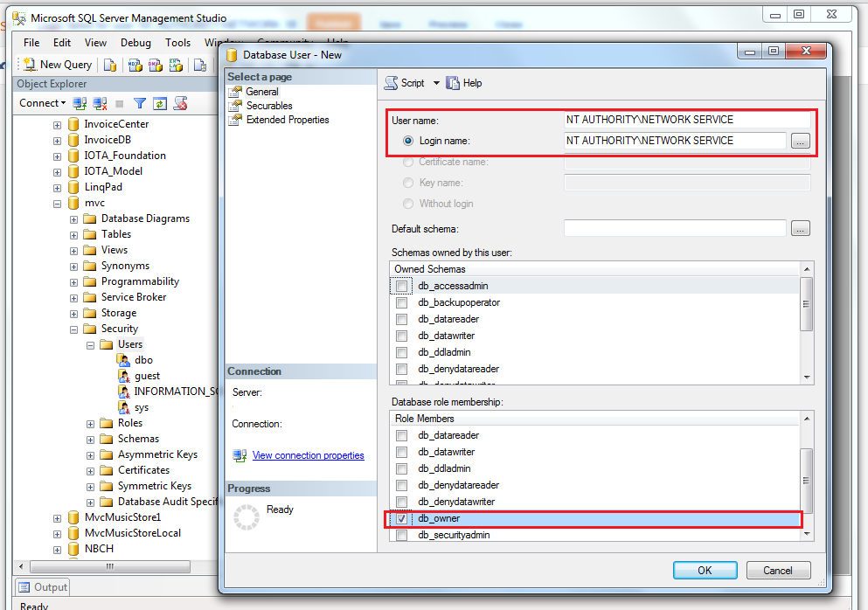Click the mvc database icon

coord(73,203)
